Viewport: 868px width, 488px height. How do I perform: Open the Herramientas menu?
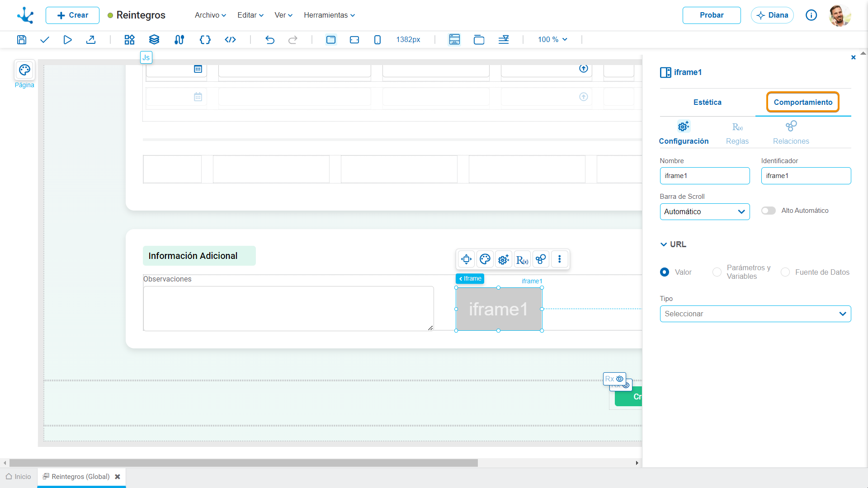click(x=329, y=15)
